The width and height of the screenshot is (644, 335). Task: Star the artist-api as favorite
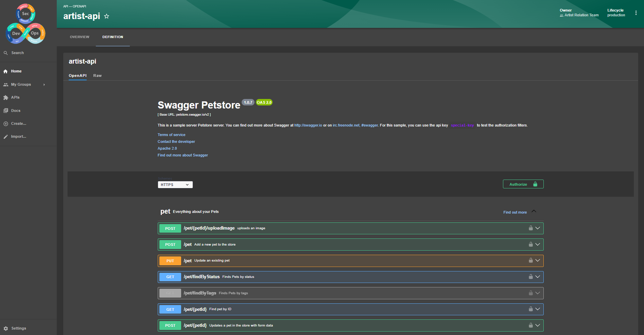click(106, 16)
